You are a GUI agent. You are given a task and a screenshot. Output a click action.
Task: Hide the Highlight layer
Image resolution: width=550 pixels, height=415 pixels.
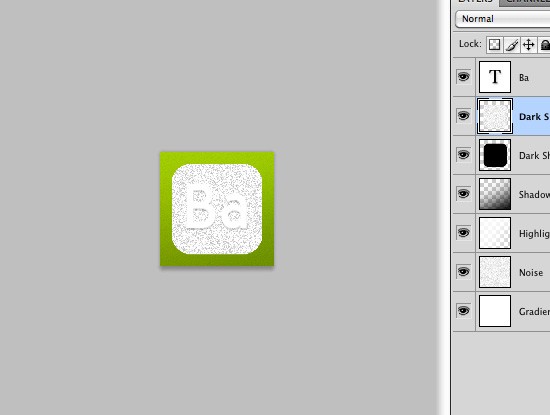click(463, 232)
